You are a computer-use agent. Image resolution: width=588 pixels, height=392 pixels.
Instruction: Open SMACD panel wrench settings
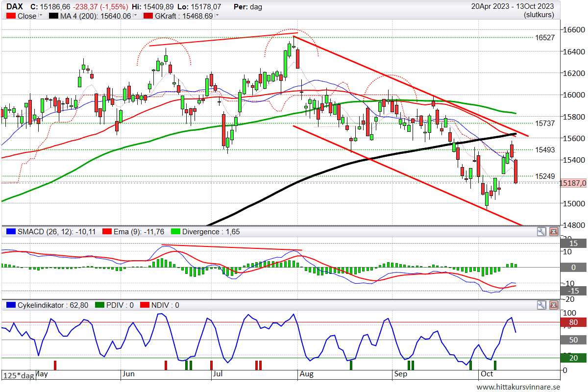tap(541, 232)
